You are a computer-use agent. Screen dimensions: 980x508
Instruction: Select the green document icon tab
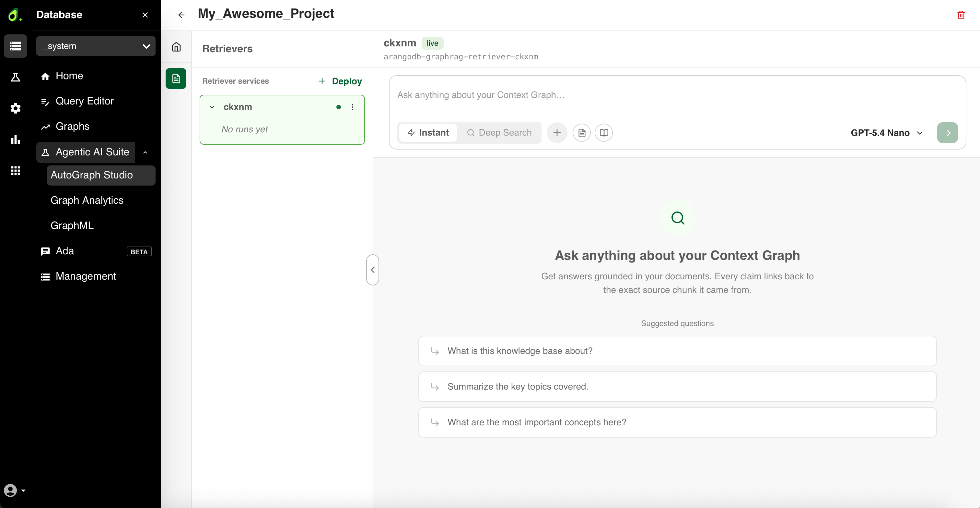[176, 79]
